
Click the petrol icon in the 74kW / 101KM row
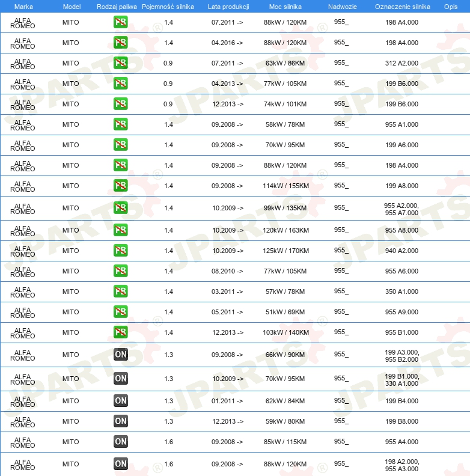pyautogui.click(x=120, y=104)
